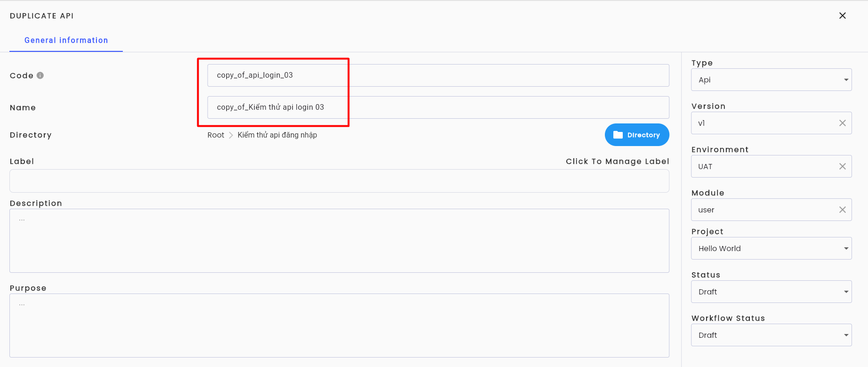Click the Workflow Status field label
This screenshot has width=868, height=367.
point(728,318)
